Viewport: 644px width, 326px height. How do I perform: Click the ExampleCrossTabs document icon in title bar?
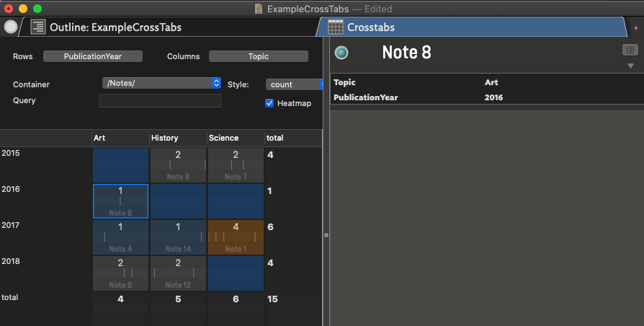click(259, 9)
